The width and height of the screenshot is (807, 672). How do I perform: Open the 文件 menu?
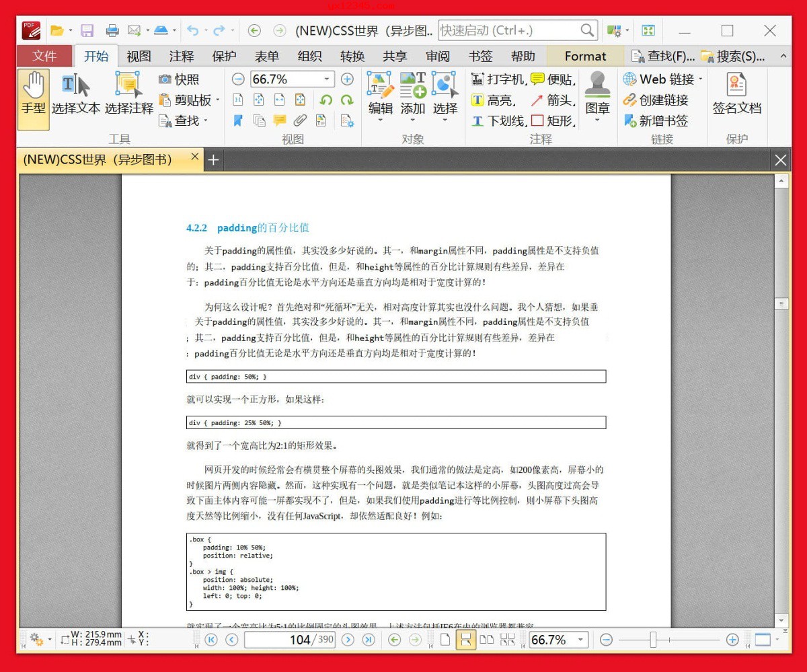[44, 56]
